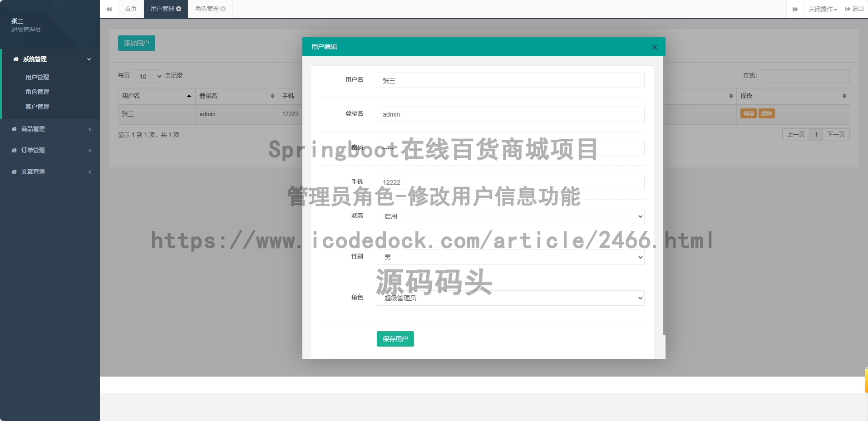Click the 添加用户 button
Viewport: 868px width, 421px height.
137,43
